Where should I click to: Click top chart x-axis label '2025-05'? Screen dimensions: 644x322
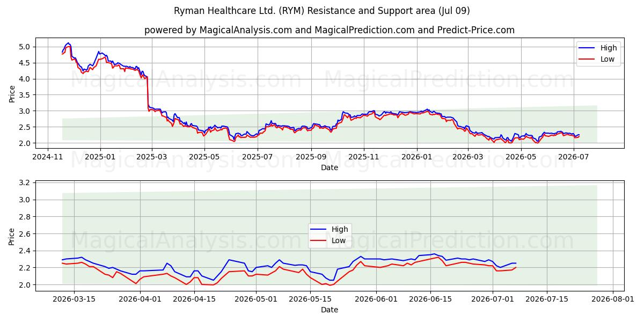coord(204,157)
